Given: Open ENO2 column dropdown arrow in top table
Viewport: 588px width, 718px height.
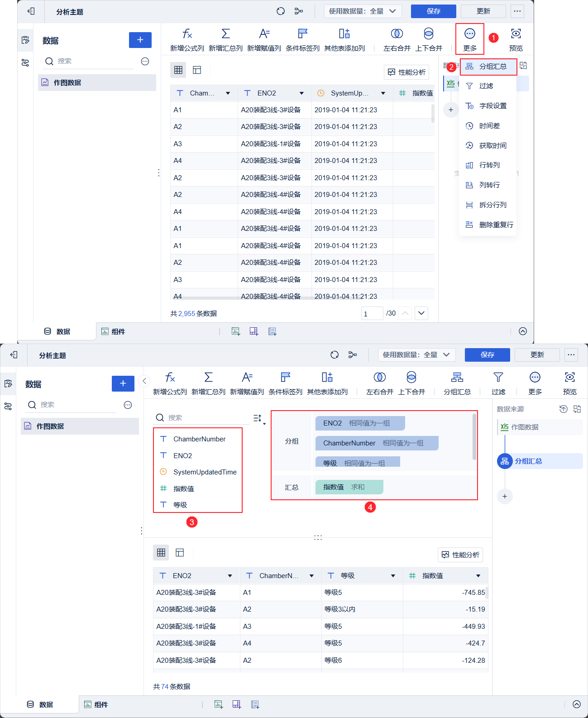Looking at the screenshot, I should coord(301,93).
